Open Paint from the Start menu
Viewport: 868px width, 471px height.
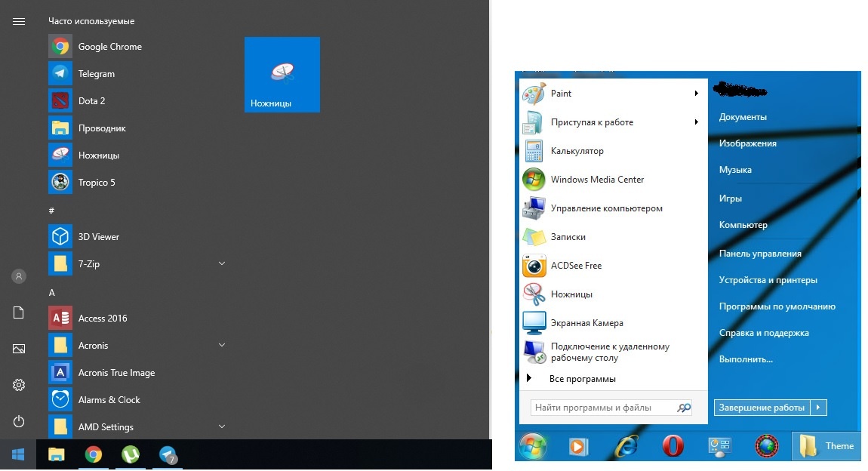(561, 93)
